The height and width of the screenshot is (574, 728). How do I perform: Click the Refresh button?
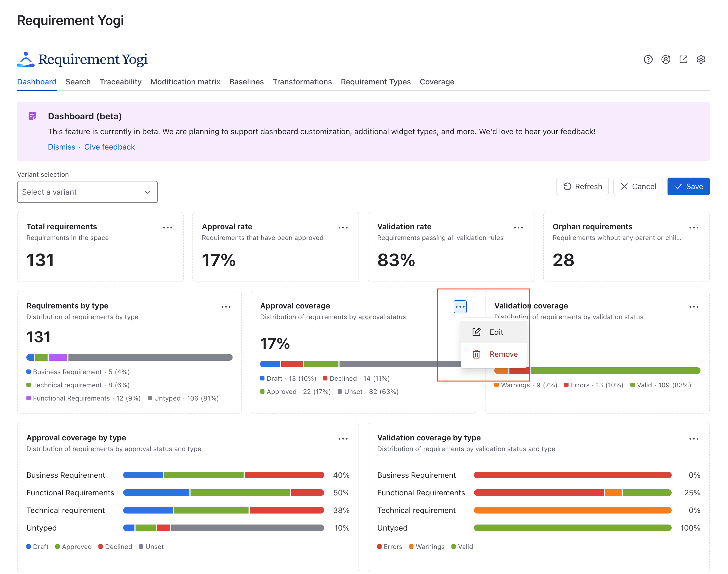583,186
